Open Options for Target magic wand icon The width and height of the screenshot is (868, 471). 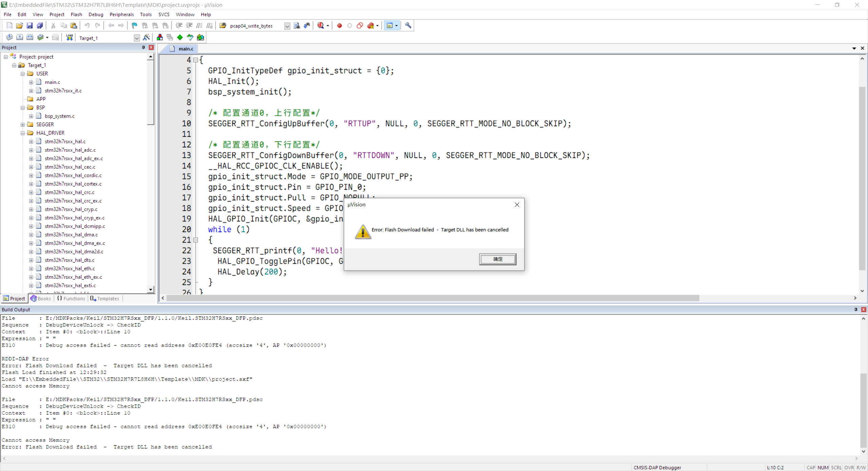tap(146, 38)
